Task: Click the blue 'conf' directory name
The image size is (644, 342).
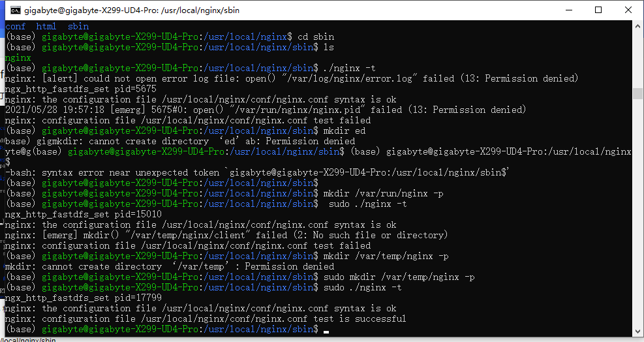Action: [x=15, y=26]
